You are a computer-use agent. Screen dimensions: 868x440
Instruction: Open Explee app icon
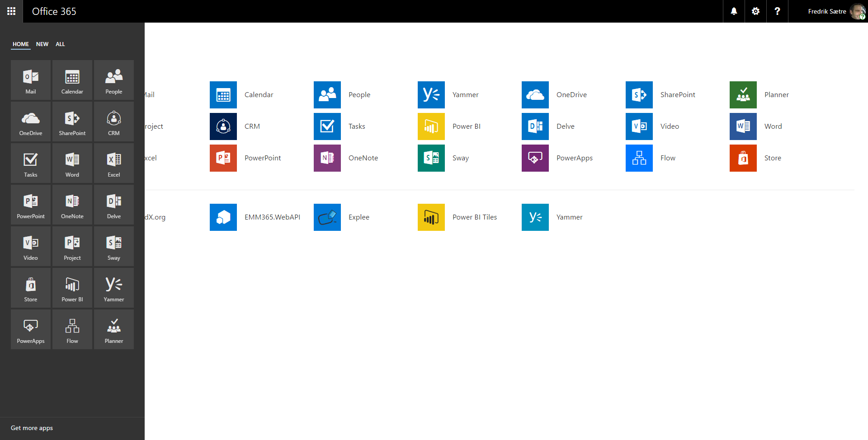coord(327,217)
